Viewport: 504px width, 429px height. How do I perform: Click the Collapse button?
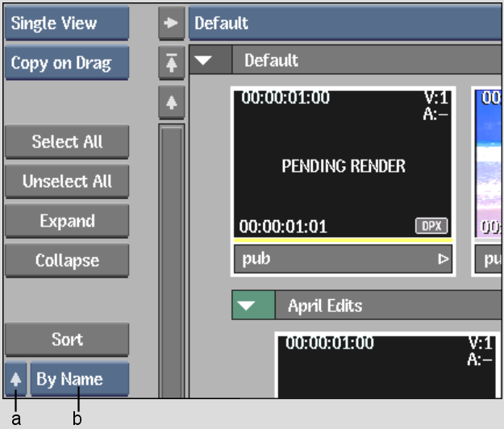[67, 260]
